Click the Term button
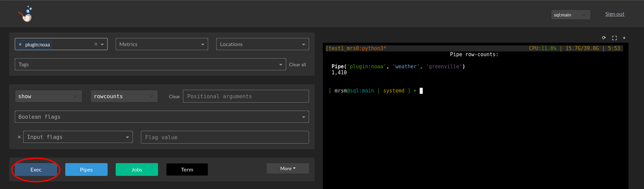This screenshot has height=189, width=644. [x=187, y=169]
